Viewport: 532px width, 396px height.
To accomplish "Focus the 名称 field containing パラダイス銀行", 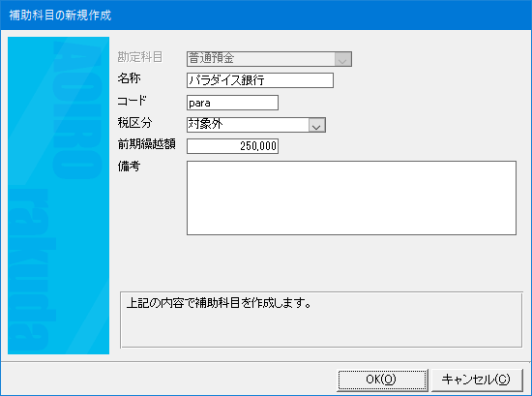I will (x=260, y=80).
